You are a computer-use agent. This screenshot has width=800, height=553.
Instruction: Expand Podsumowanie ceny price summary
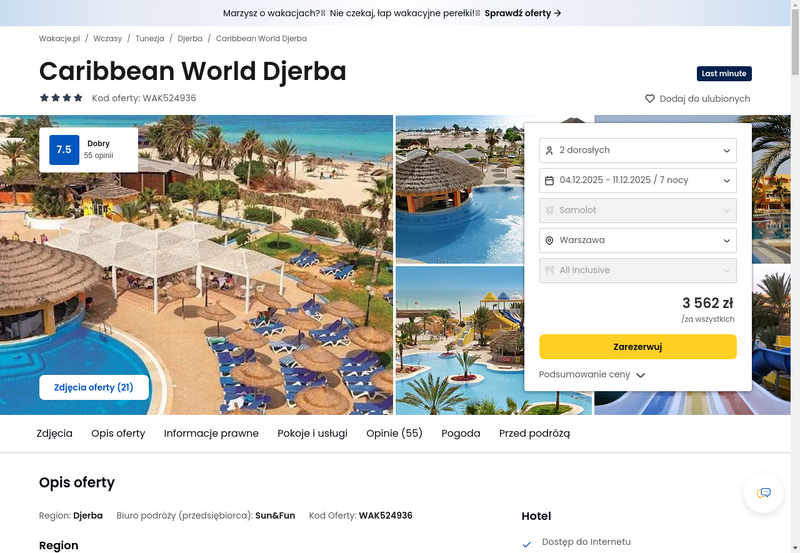pyautogui.click(x=592, y=375)
